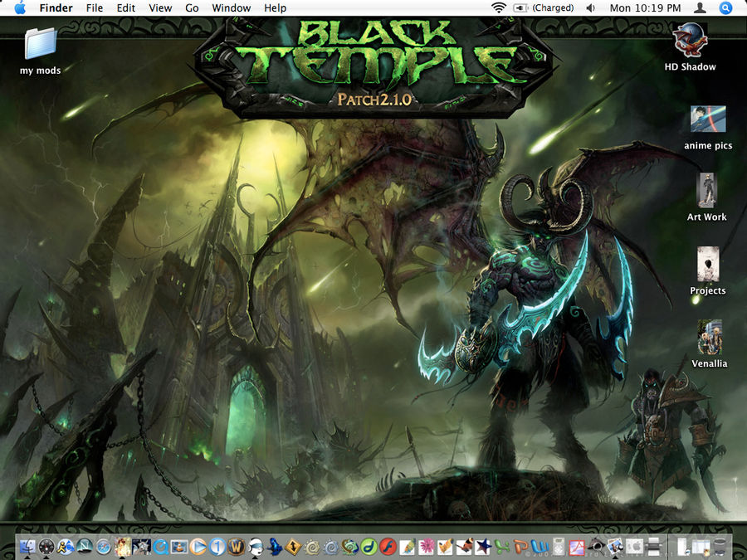Screen dimensions: 747x560
Task: Open the Window menu
Action: (x=231, y=8)
